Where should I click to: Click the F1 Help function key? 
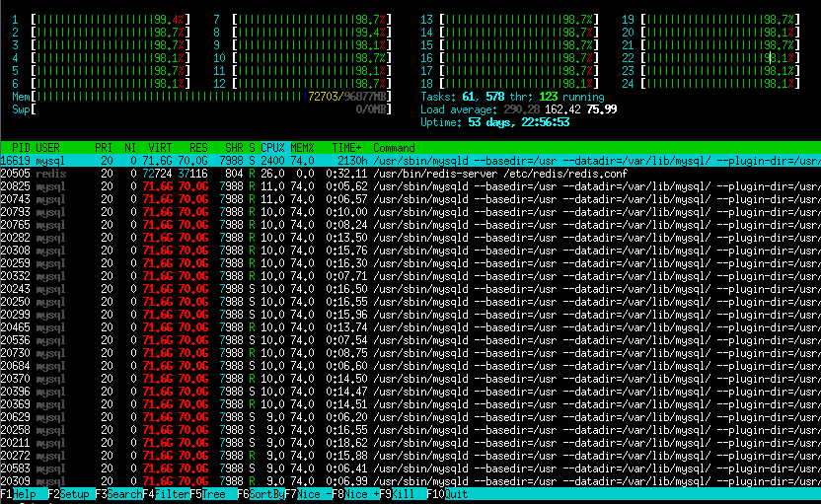click(x=24, y=494)
